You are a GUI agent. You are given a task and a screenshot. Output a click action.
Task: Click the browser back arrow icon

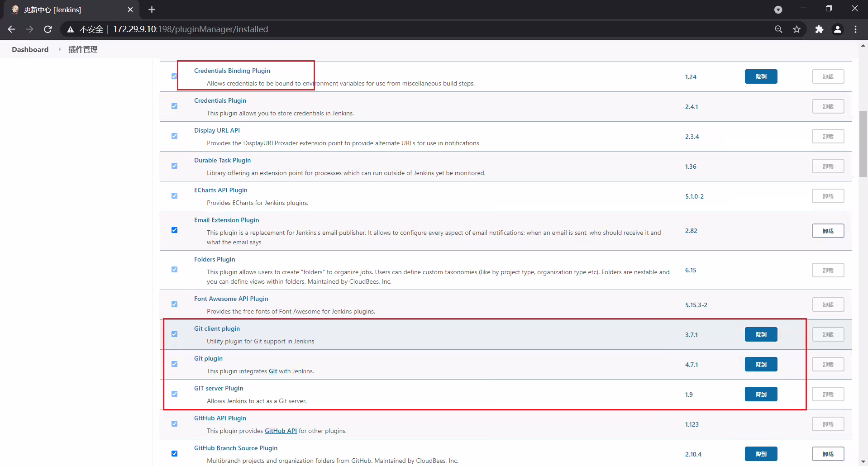(12, 29)
